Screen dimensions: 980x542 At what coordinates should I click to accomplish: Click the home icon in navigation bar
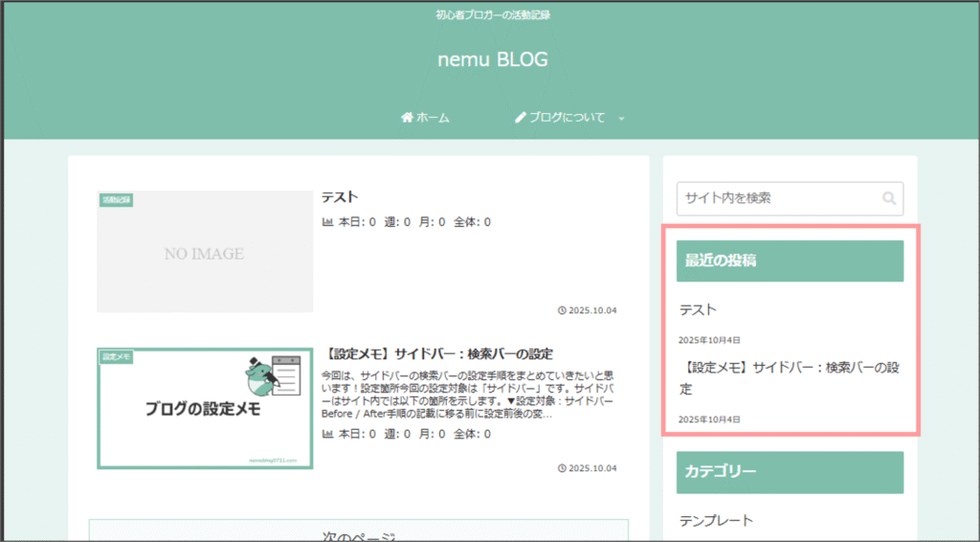[x=407, y=118]
